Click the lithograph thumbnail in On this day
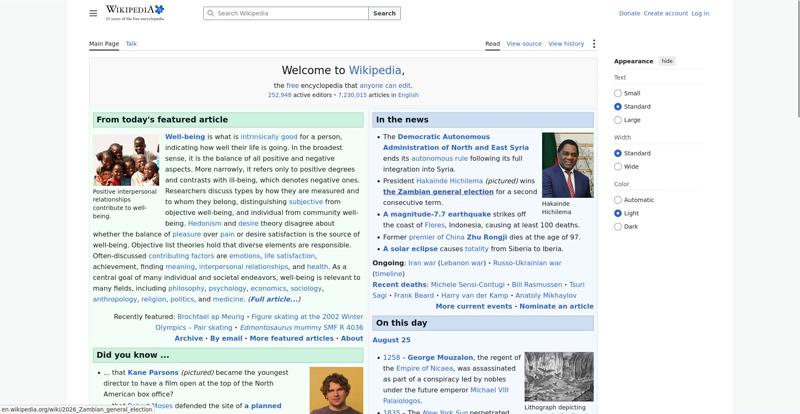Image resolution: width=800 pixels, height=414 pixels. [x=559, y=377]
